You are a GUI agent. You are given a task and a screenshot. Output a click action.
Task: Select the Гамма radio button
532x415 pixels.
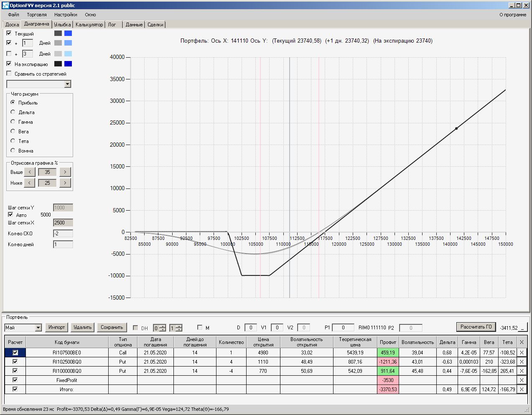click(x=13, y=122)
